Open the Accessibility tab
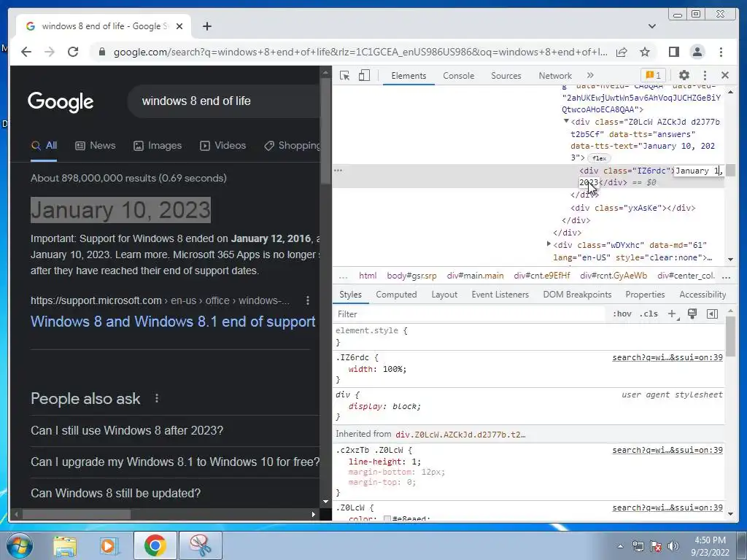 pos(703,295)
